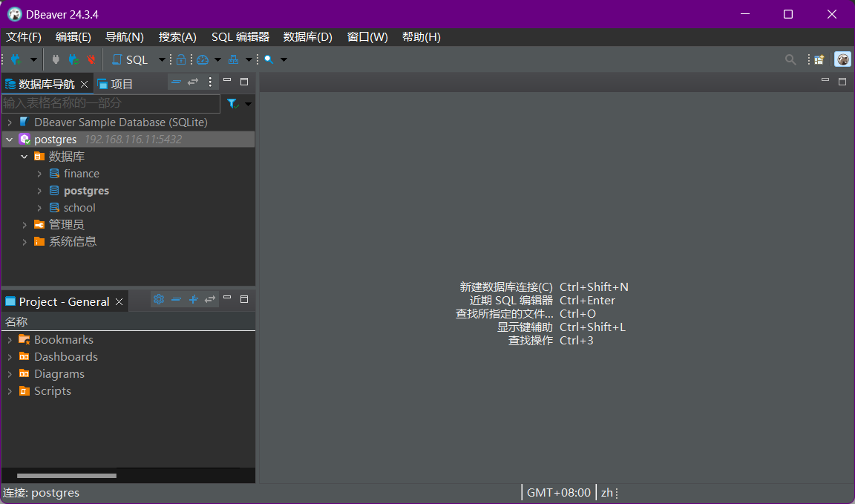
Task: Open the new connection dropdown arrow
Action: 33,59
